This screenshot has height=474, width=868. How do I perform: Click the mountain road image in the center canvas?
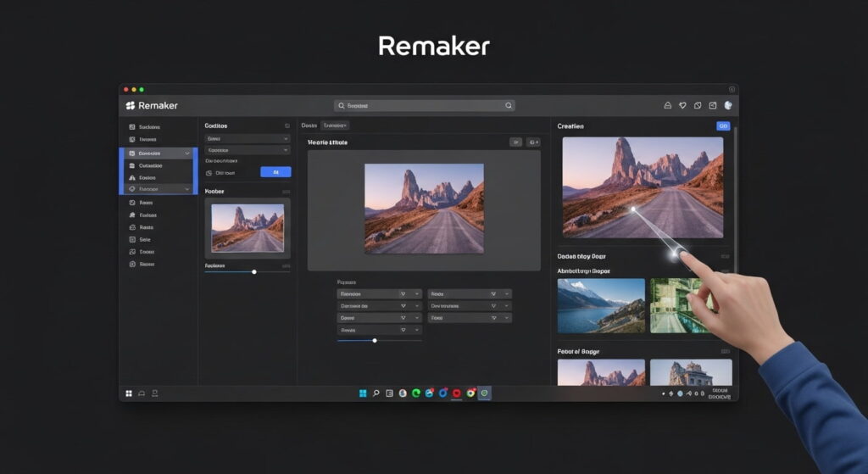tap(424, 209)
